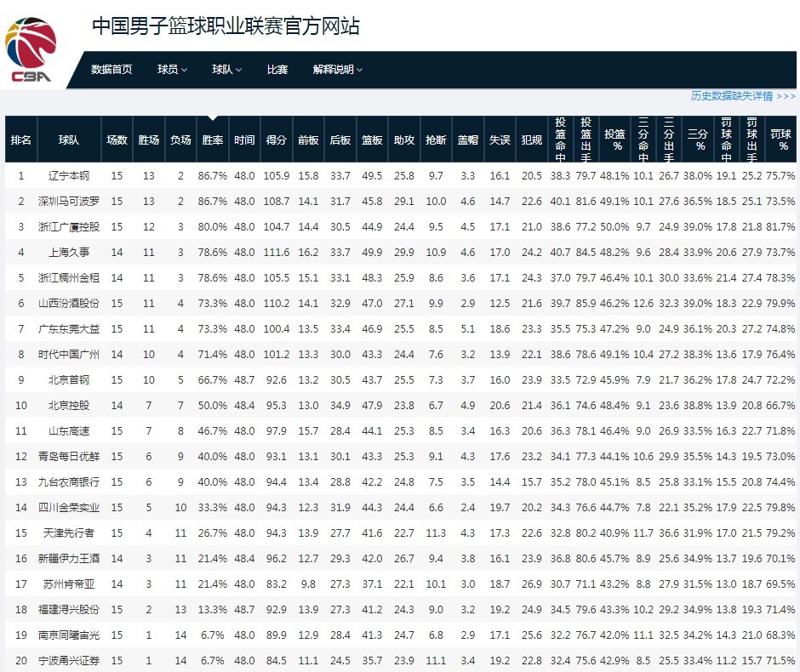Open team 深圳马可波罗

pyautogui.click(x=69, y=202)
